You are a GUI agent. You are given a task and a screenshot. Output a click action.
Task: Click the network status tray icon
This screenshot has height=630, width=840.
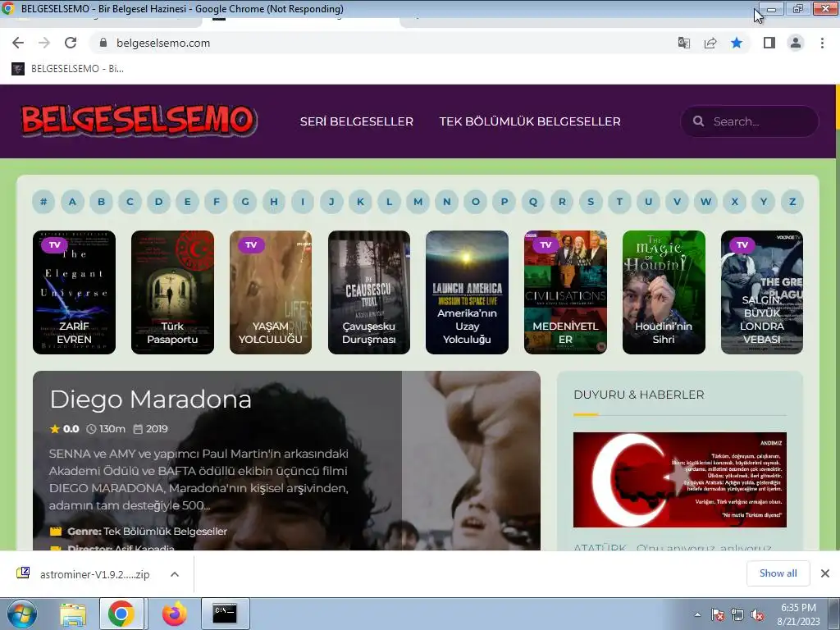click(737, 614)
